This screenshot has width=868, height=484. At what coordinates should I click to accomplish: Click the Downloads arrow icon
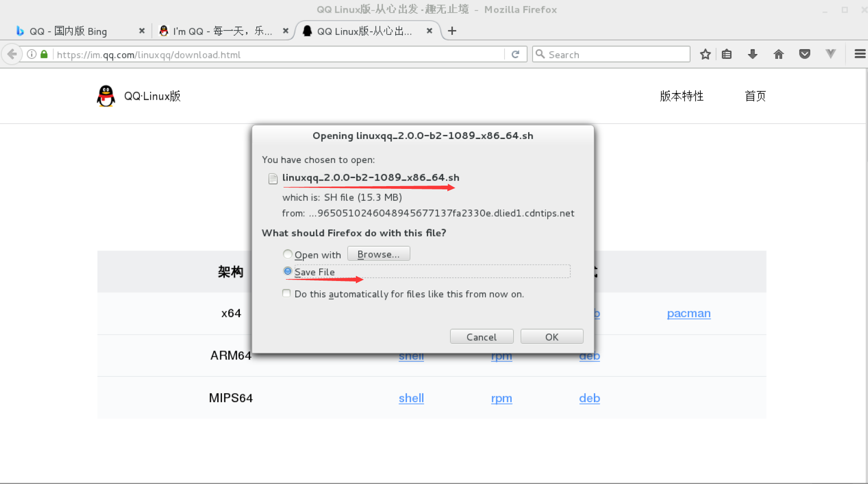pyautogui.click(x=753, y=54)
